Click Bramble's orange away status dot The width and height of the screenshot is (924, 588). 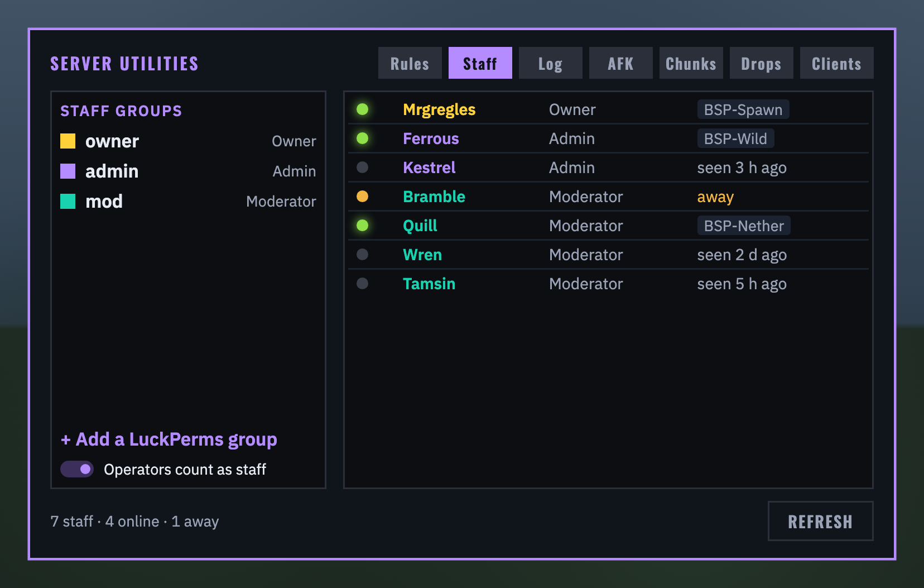[x=362, y=196]
